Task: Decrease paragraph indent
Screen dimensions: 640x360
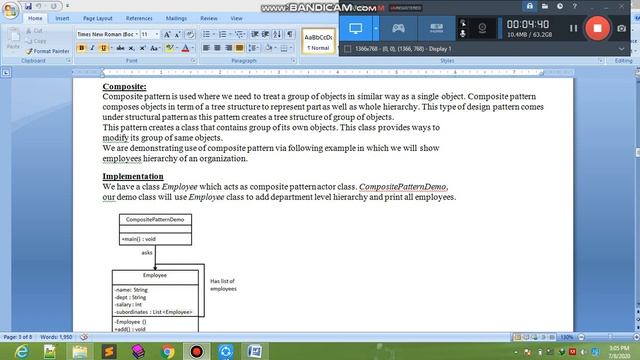Action: (255, 34)
